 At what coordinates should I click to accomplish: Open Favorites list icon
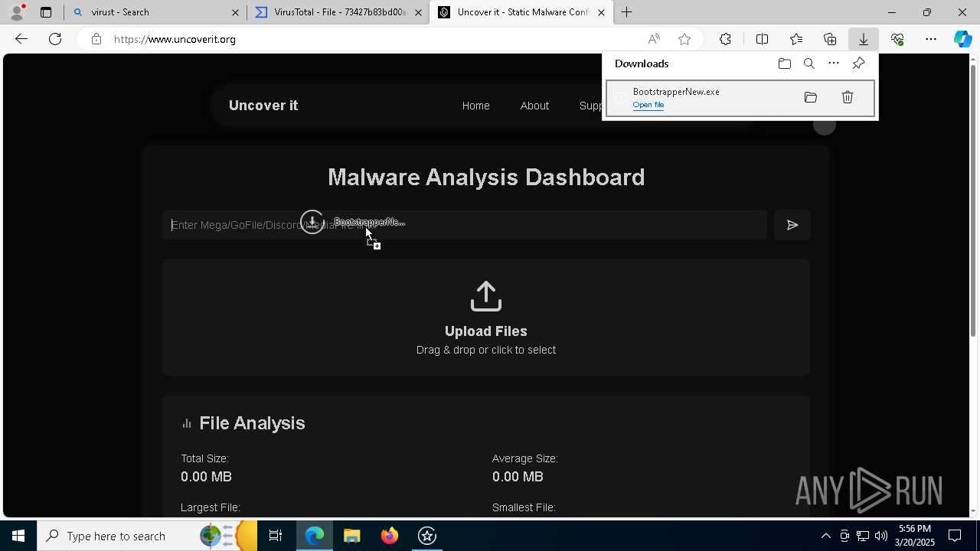tap(796, 39)
